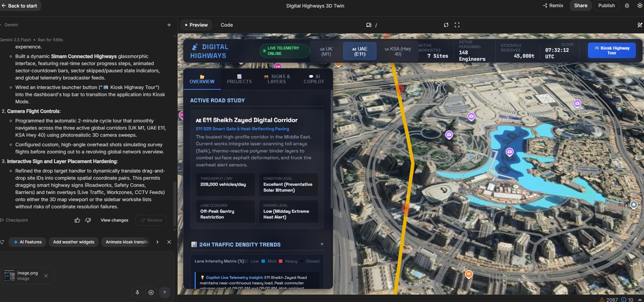This screenshot has height=302, width=644.
Task: Click the Restore checkpoint button
Action: click(x=151, y=220)
